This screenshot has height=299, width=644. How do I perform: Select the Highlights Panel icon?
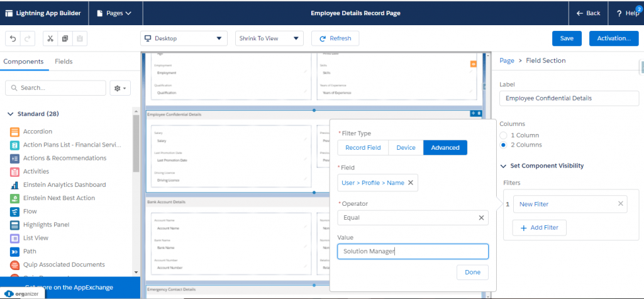pos(15,225)
